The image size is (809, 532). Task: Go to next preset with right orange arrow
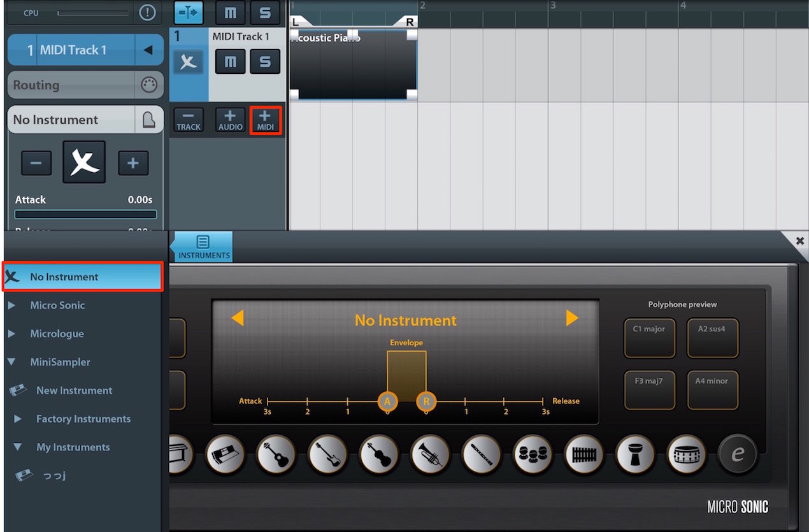click(x=572, y=317)
